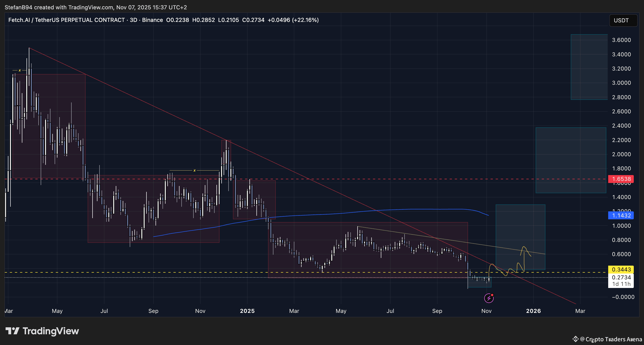Viewport: 644px width, 345px height.
Task: Select the 3D interval label
Action: click(x=133, y=20)
